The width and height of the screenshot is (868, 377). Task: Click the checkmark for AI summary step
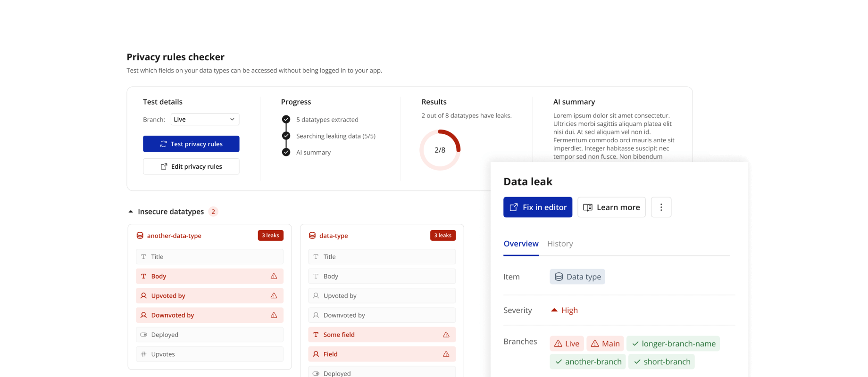tap(286, 152)
